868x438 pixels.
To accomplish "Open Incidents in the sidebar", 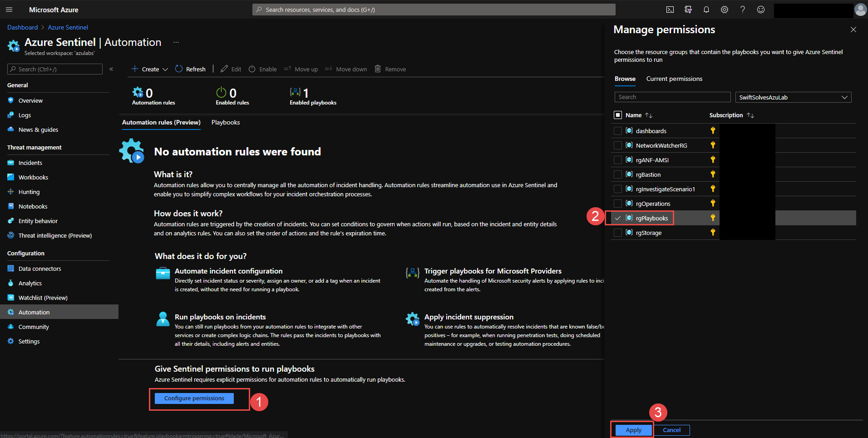I will pos(30,163).
